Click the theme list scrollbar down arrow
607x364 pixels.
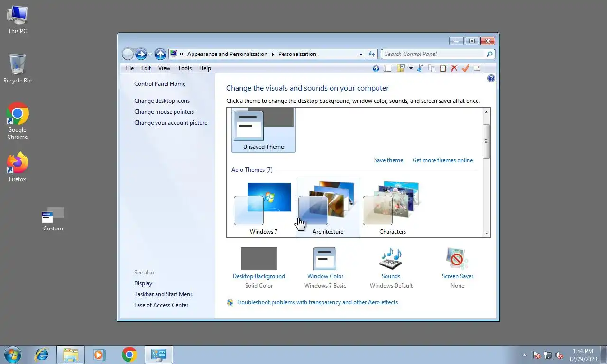(x=486, y=234)
